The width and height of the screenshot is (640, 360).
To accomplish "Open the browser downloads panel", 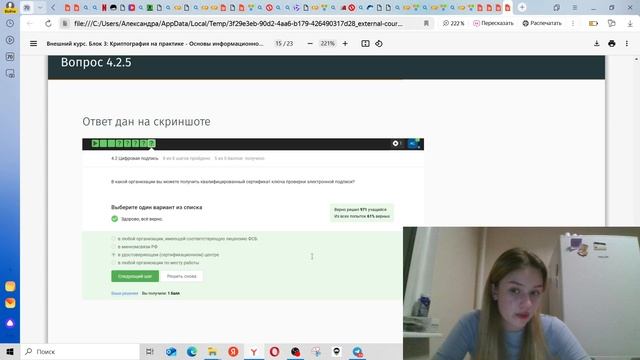I will click(x=630, y=24).
